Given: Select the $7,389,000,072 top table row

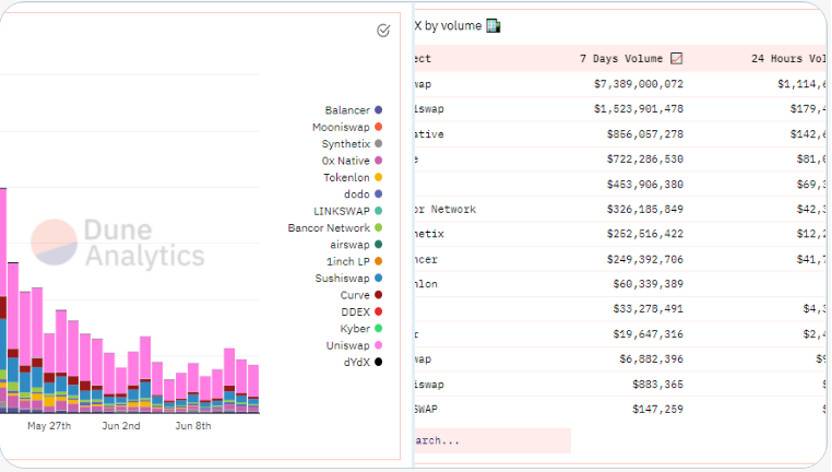Looking at the screenshot, I should 620,84.
